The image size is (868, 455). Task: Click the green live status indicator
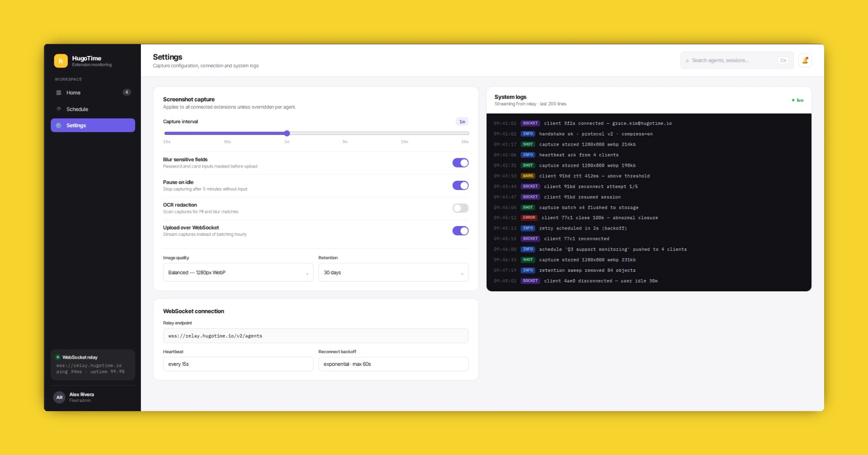coord(798,100)
